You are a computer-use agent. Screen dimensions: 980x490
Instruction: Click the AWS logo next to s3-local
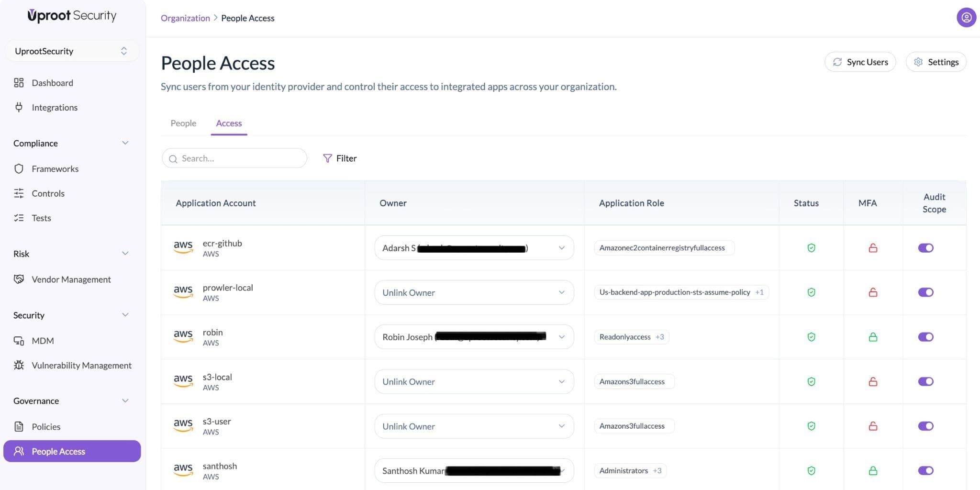point(183,381)
